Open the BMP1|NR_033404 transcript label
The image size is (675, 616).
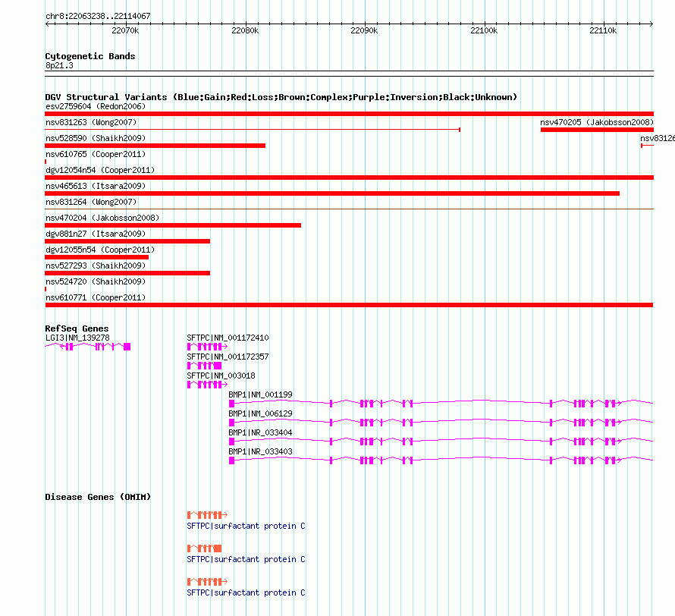click(x=260, y=432)
